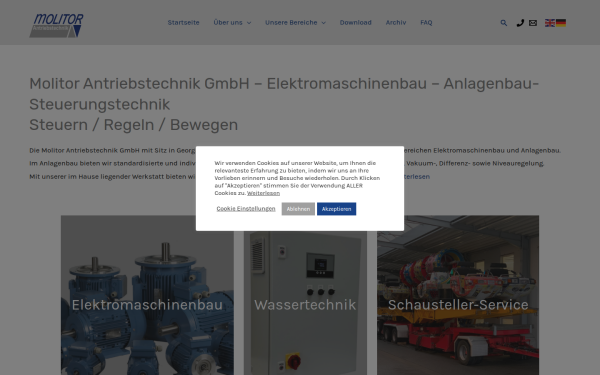Screen dimensions: 600x375
Task: Open the Unsere Bereiche menu item
Action: (x=291, y=23)
